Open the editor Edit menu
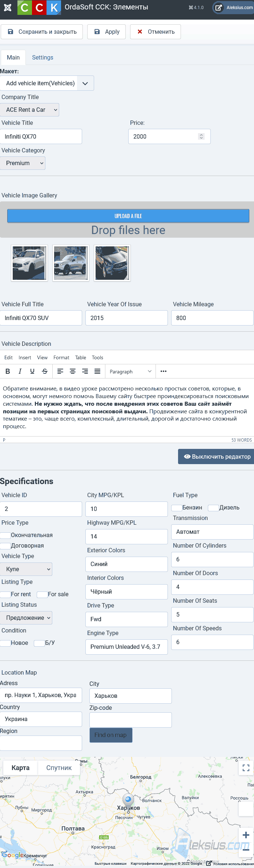Image resolution: width=254 pixels, height=868 pixels. pos(8,357)
